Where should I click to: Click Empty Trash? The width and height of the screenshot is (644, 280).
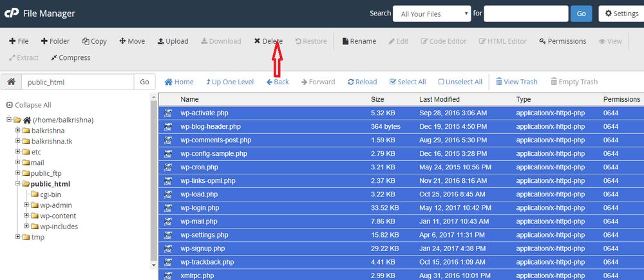point(574,82)
